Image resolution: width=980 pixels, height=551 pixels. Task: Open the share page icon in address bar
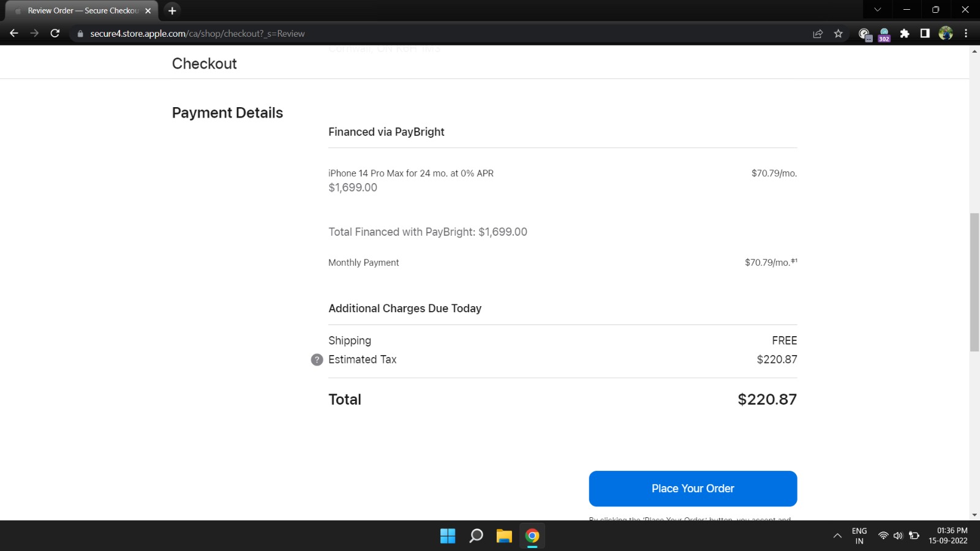tap(818, 34)
